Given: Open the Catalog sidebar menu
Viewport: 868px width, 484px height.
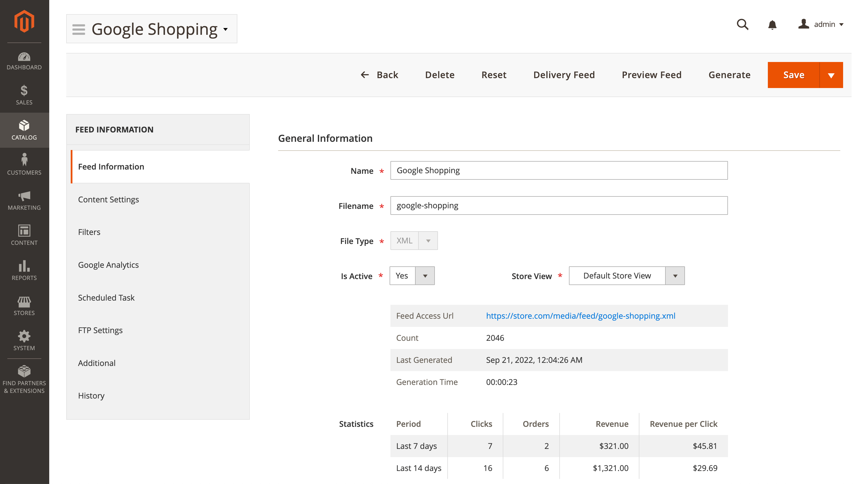Looking at the screenshot, I should point(24,130).
